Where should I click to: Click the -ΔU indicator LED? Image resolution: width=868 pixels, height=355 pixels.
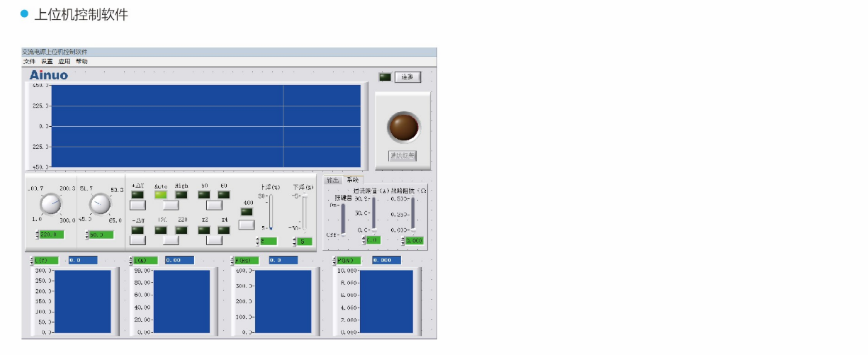(x=137, y=230)
